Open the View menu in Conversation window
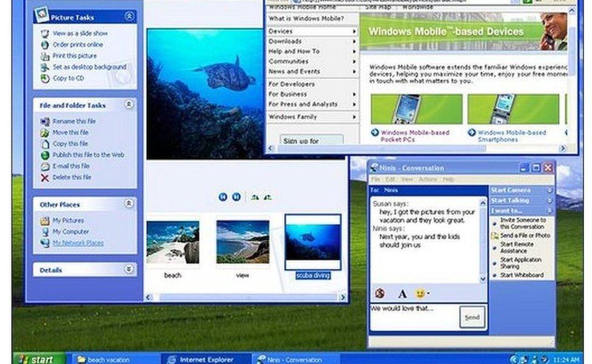This screenshot has width=592, height=364. click(x=406, y=180)
